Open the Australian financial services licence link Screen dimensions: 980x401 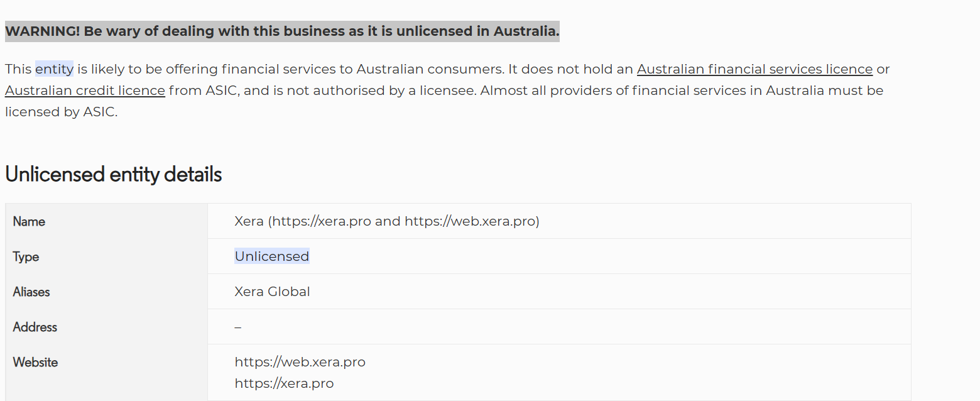pyautogui.click(x=754, y=69)
